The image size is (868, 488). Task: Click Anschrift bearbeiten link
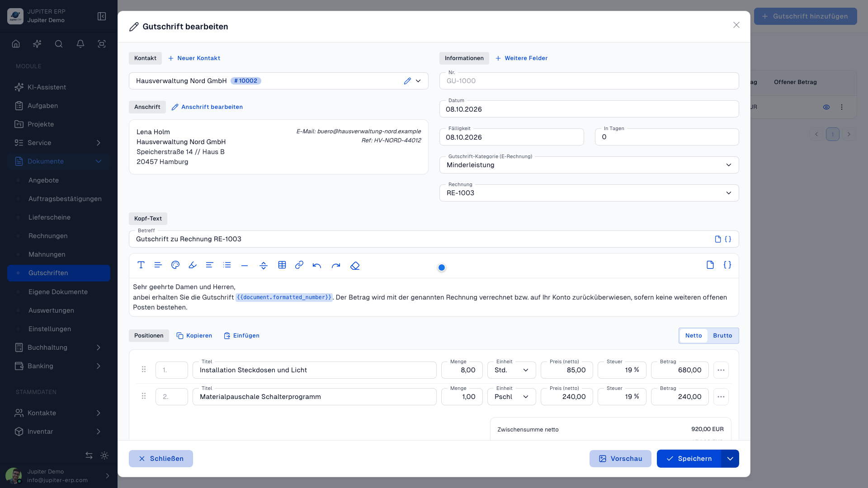pos(207,107)
